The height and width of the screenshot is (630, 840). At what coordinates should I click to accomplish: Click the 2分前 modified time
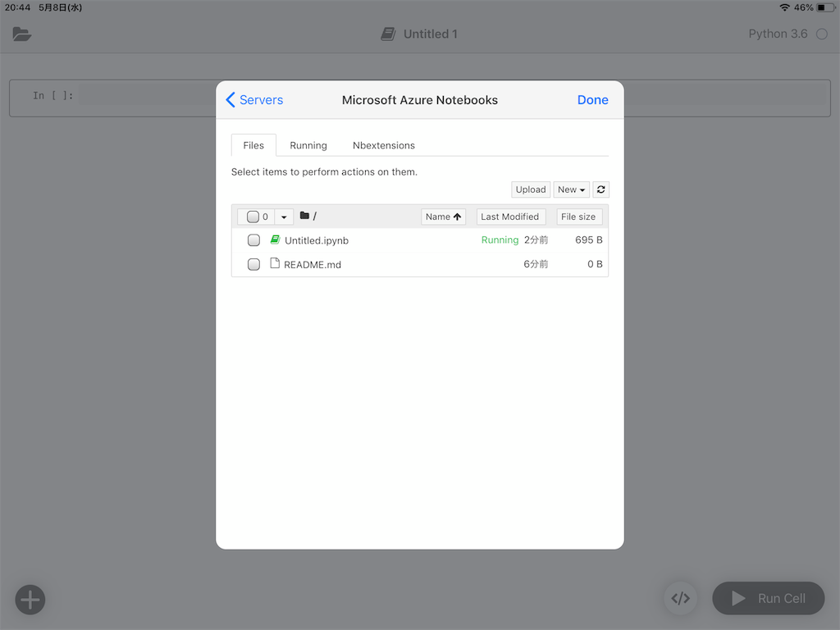[536, 240]
